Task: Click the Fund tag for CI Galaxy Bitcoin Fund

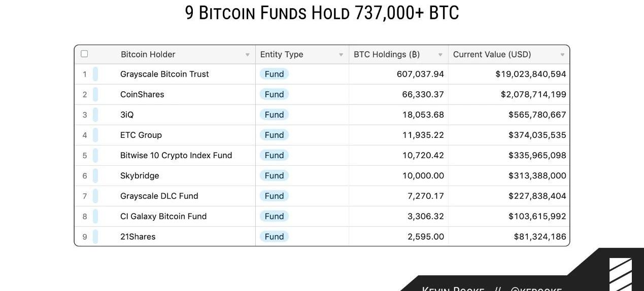Action: click(x=274, y=216)
